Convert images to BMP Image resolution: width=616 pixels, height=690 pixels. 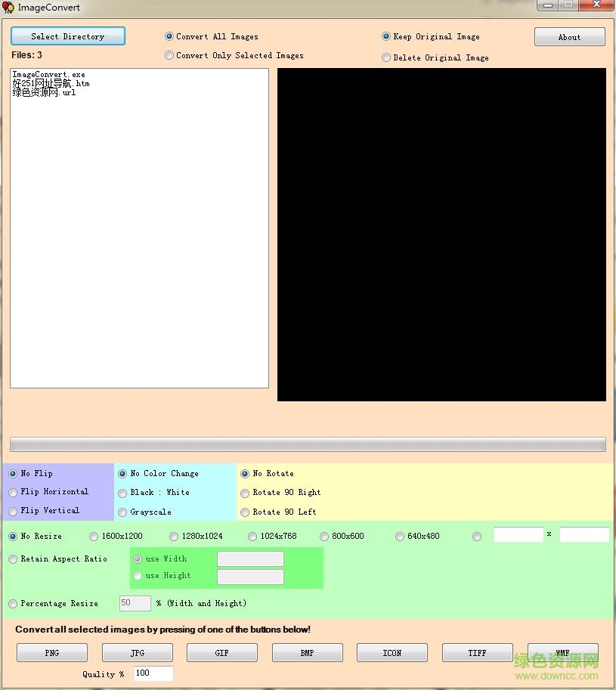[x=307, y=652]
